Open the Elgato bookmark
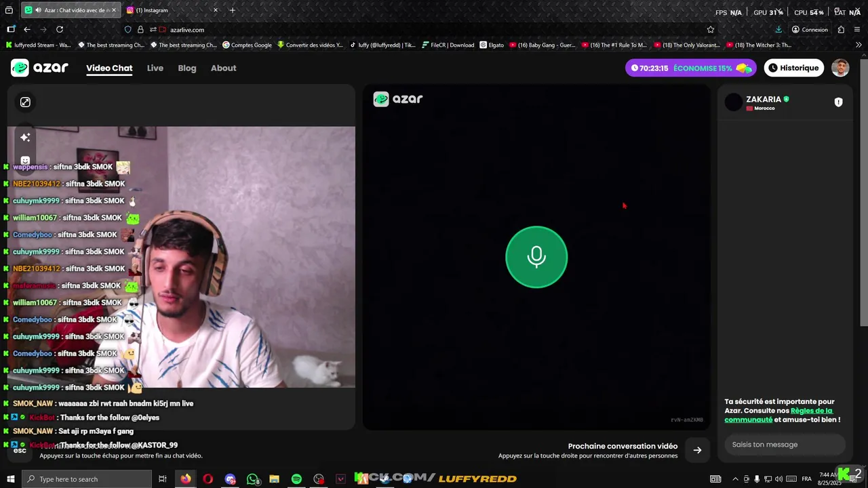This screenshot has height=488, width=868. [492, 45]
